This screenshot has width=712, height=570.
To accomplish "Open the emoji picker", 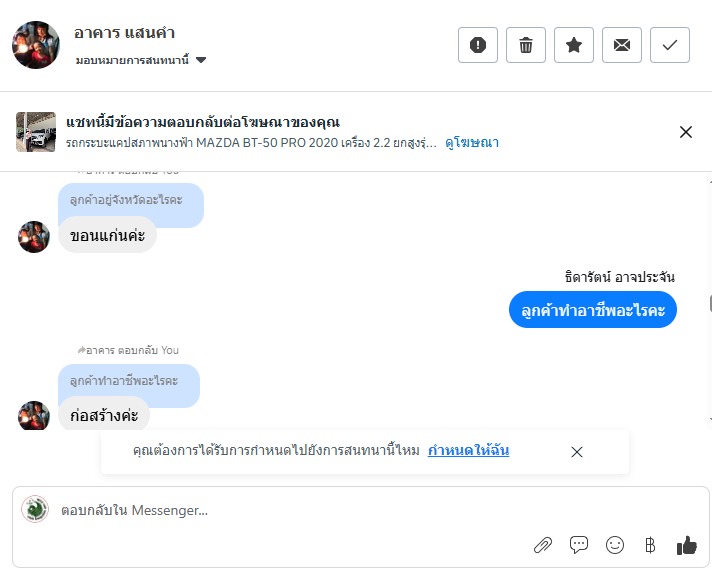I will pos(615,545).
